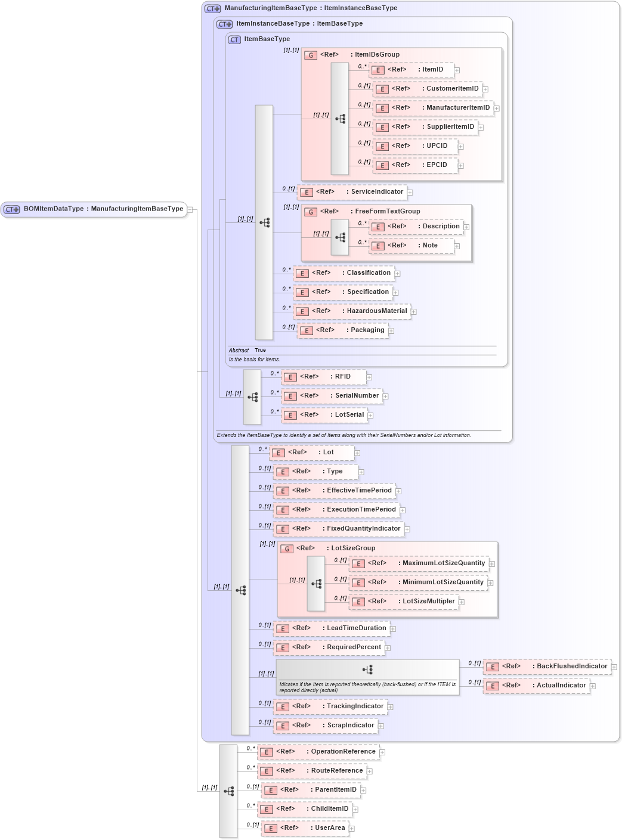Select the ItemBaseType complexType icon

tap(234, 39)
